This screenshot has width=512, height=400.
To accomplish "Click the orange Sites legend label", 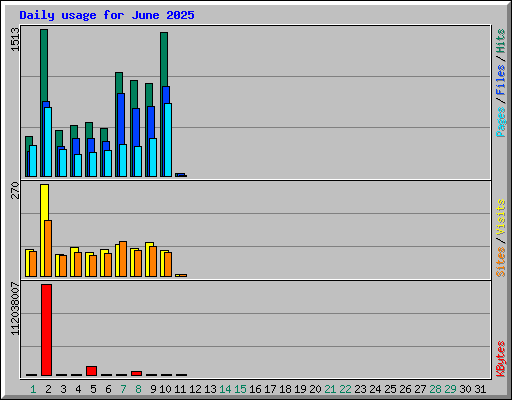I will (500, 262).
